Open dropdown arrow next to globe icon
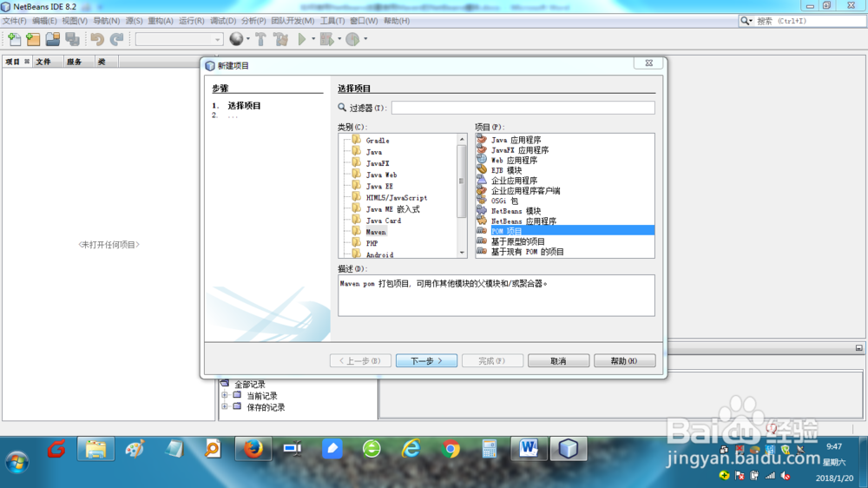868x488 pixels. tap(247, 39)
